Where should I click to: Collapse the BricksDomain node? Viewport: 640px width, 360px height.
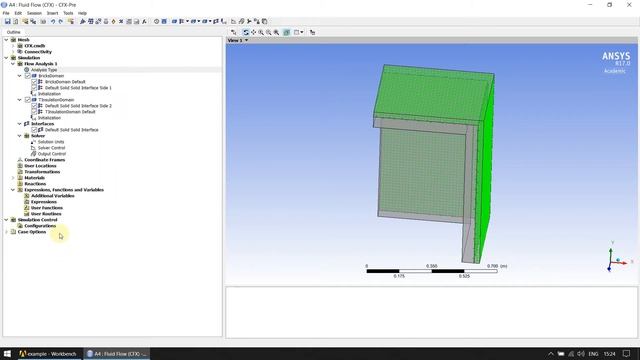point(20,76)
